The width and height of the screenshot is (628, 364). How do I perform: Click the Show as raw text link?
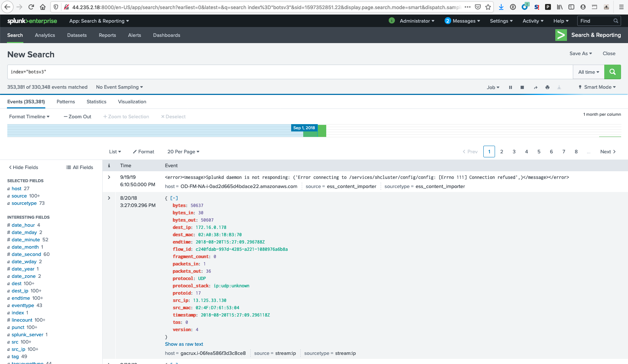pos(184,344)
